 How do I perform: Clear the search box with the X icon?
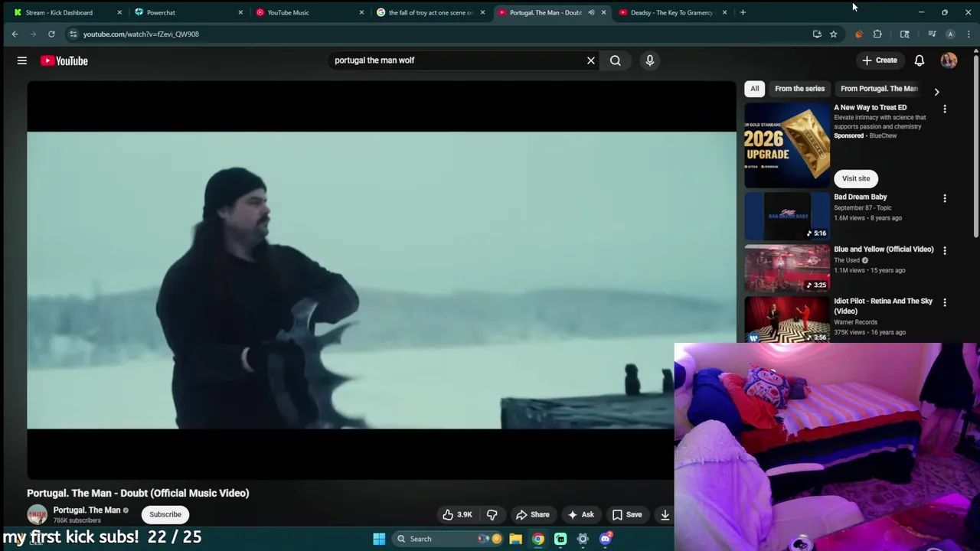[x=591, y=60]
